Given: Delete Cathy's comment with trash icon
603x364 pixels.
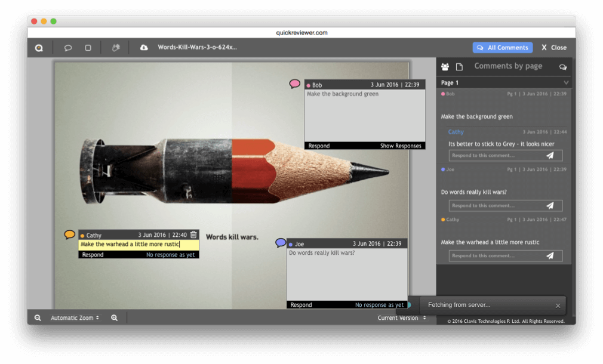Looking at the screenshot, I should coord(194,235).
